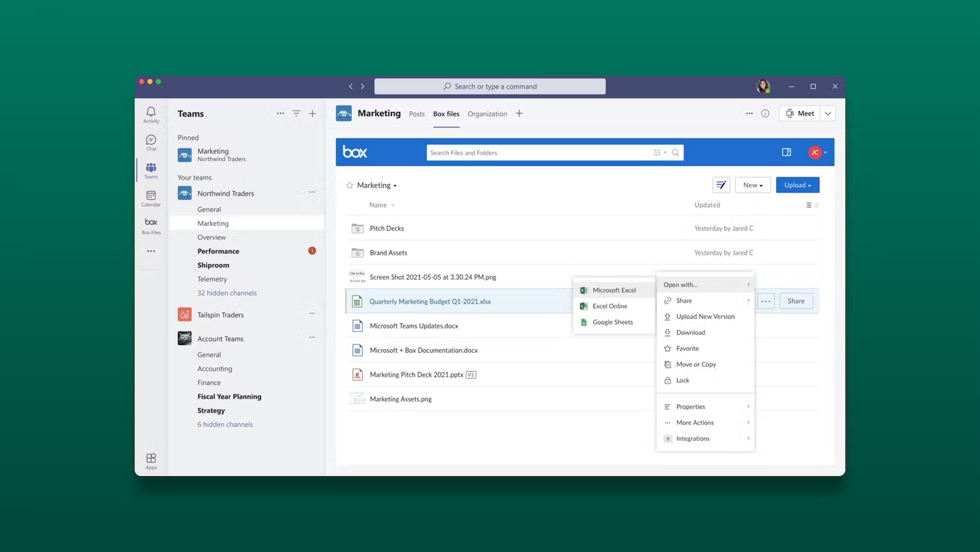Open the Upload dropdown button
The image size is (980, 552).
[x=798, y=185]
